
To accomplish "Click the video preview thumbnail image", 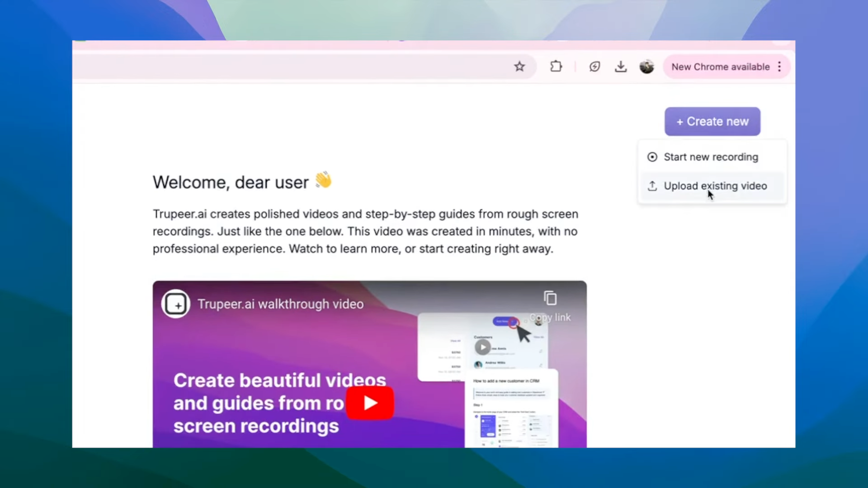I will click(370, 364).
